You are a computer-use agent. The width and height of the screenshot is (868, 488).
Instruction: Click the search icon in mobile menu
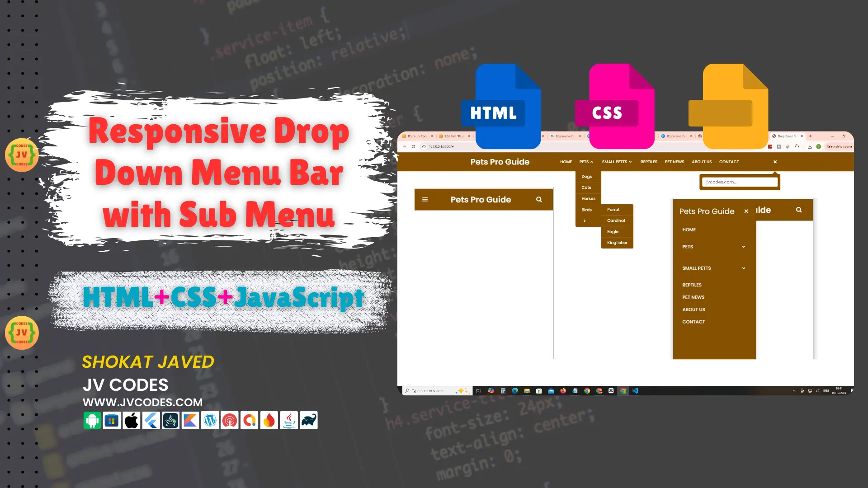798,210
